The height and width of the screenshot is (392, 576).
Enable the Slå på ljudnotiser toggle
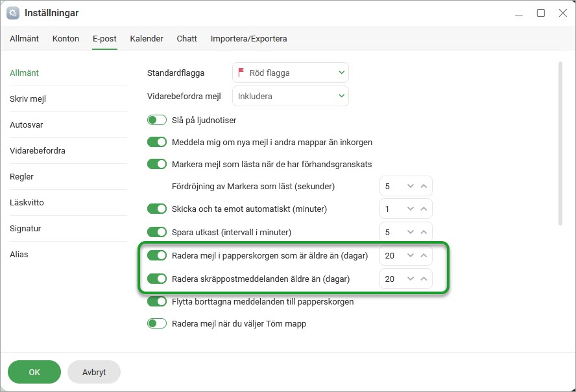point(157,120)
